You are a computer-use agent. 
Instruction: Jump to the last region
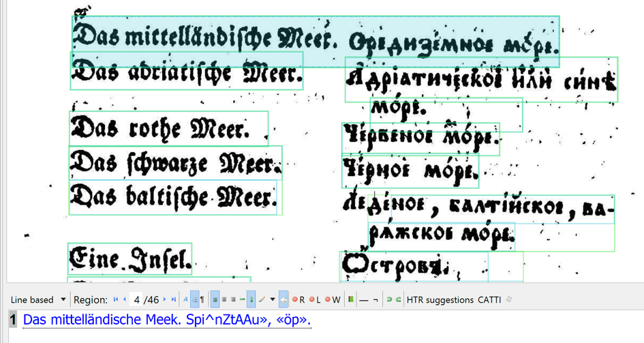pos(174,299)
